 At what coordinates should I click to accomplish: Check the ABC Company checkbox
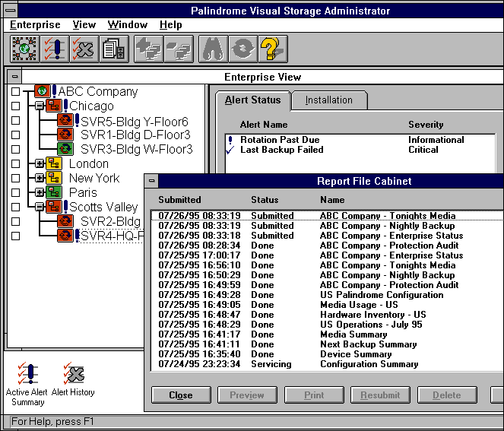click(x=15, y=92)
